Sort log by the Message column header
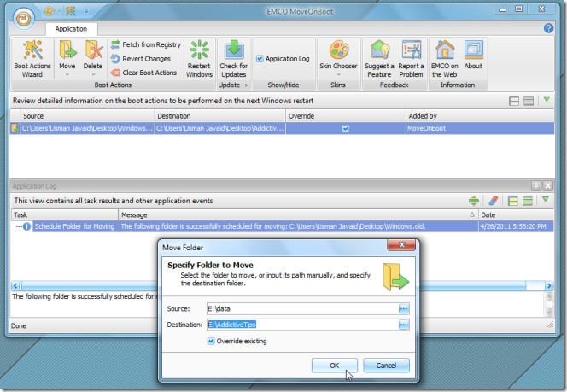 298,215
